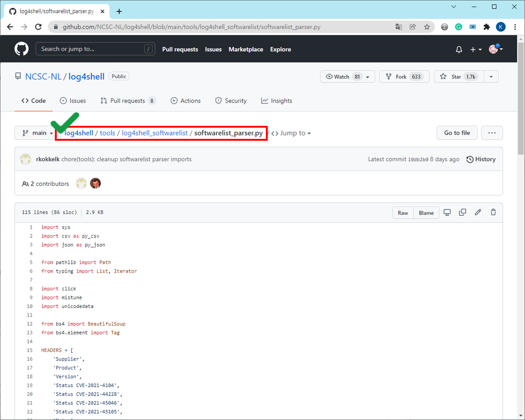Click the GitHub Octocat logo
This screenshot has width=525, height=420.
pyautogui.click(x=21, y=49)
